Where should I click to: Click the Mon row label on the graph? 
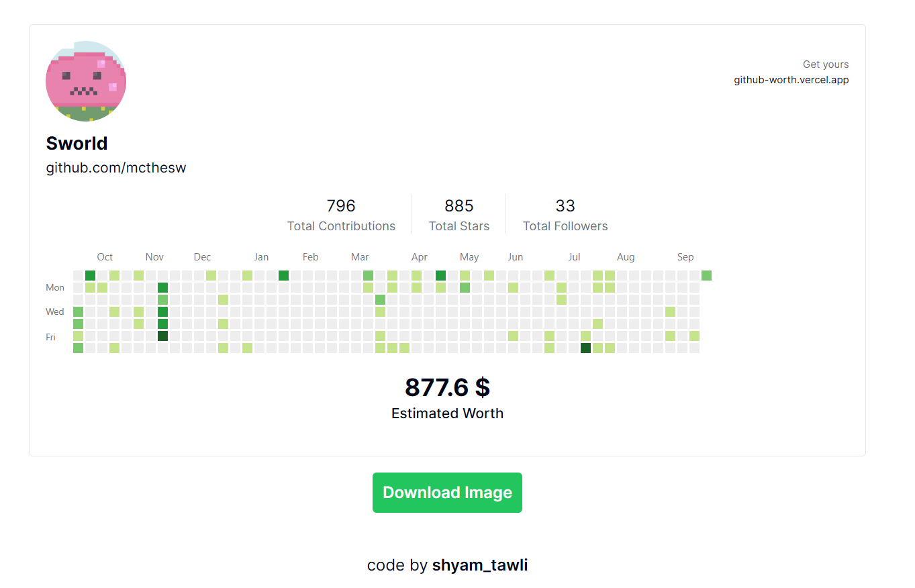click(55, 287)
